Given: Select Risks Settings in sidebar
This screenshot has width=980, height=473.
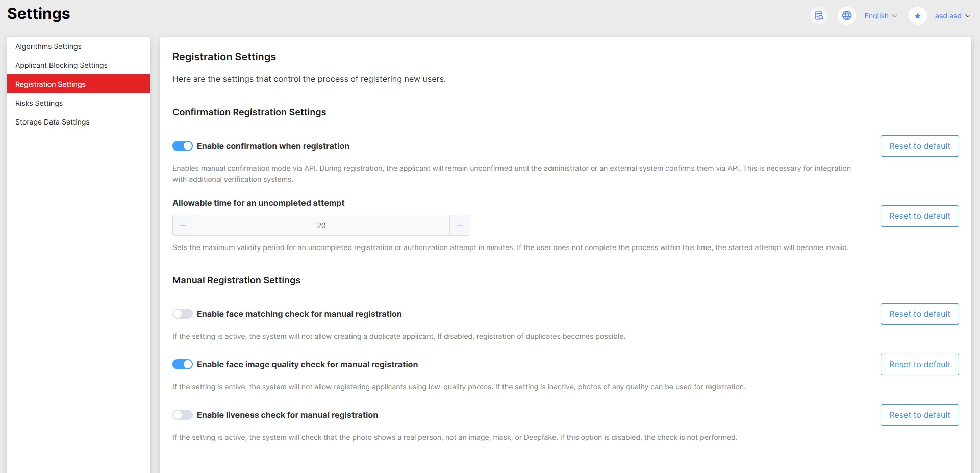Looking at the screenshot, I should click(39, 103).
